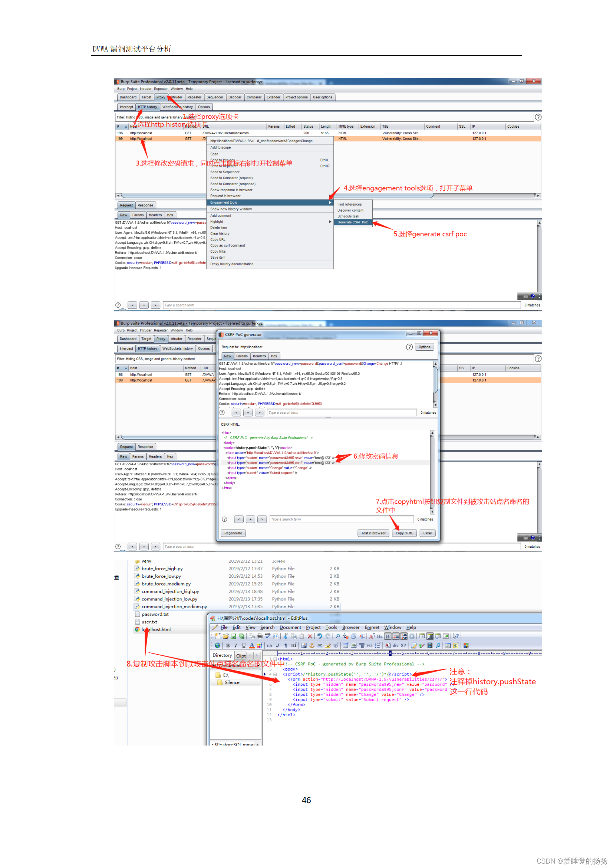Apply Italic tag icon in EditPlus HTML toolbar
The image size is (613, 868).
click(x=236, y=645)
